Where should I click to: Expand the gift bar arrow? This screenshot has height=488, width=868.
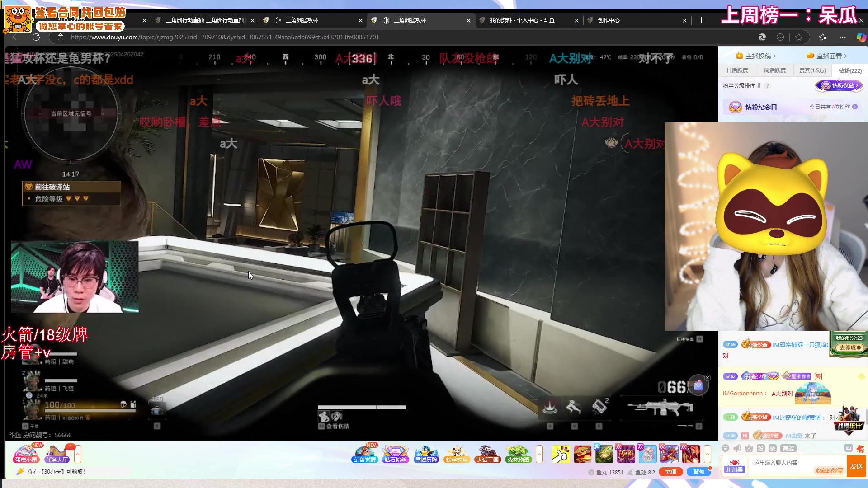(708, 454)
